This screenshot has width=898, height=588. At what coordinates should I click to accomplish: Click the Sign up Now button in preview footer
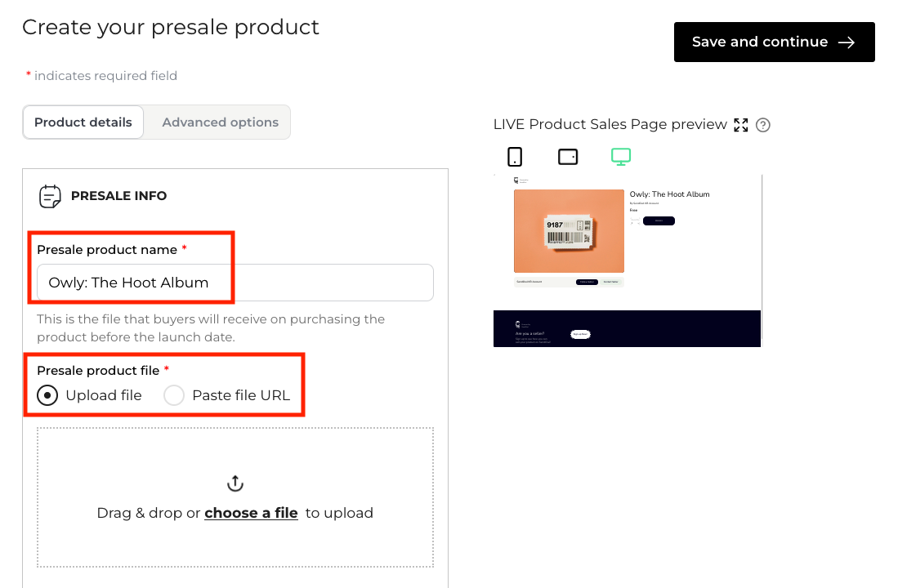[x=580, y=334]
